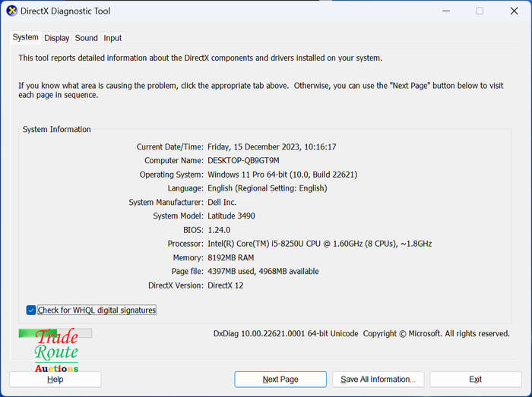Open the Sound tab
Viewport: 532px width, 397px height.
click(86, 38)
